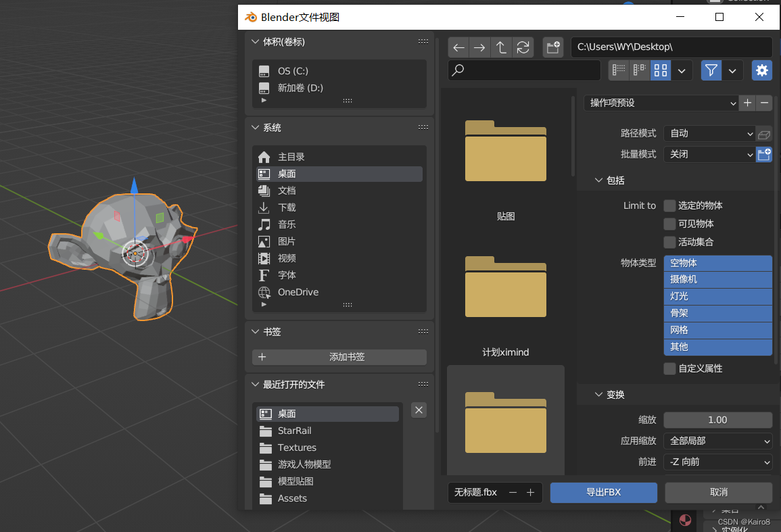Clear recent files list X button

(x=419, y=410)
